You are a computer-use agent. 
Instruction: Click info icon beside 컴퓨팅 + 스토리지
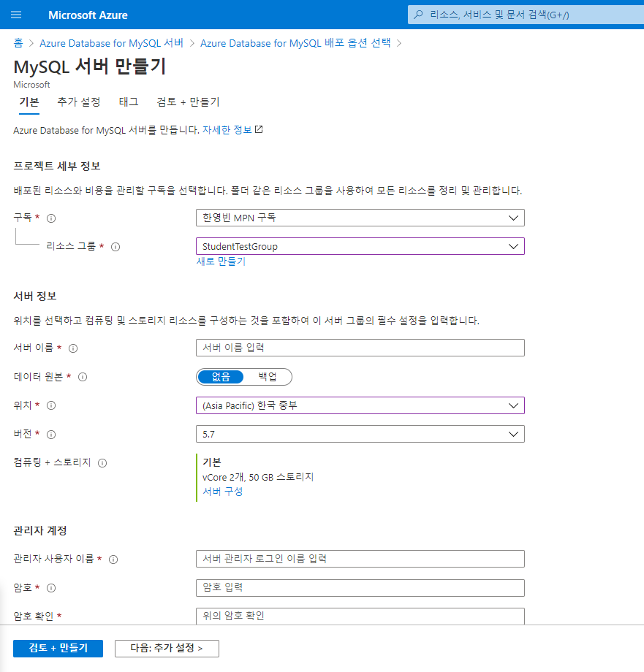pyautogui.click(x=102, y=463)
